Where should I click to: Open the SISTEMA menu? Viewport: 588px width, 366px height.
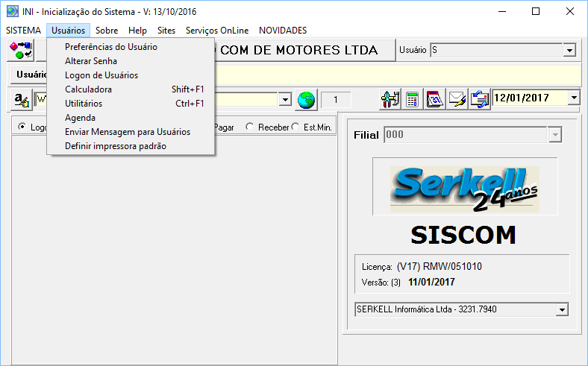coord(23,31)
